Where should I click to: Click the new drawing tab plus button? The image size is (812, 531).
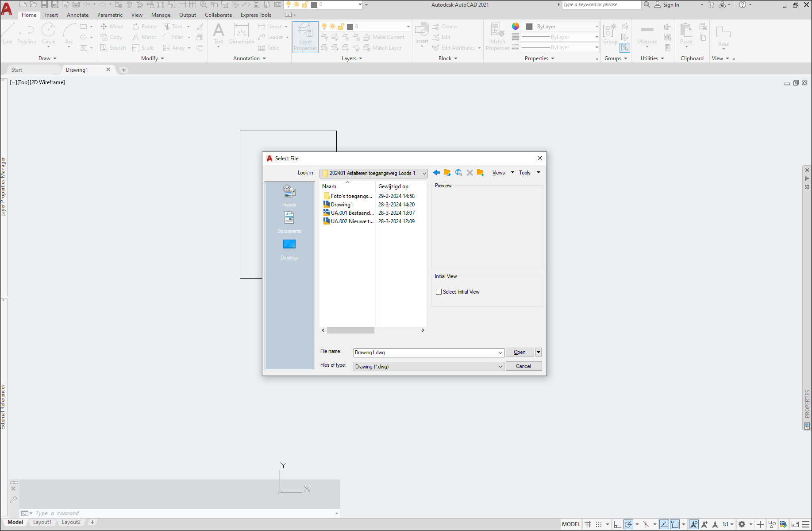(x=124, y=70)
